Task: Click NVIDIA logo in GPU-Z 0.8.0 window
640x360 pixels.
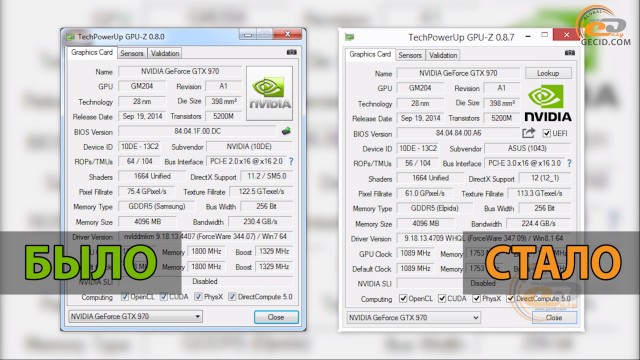Action: 270,93
